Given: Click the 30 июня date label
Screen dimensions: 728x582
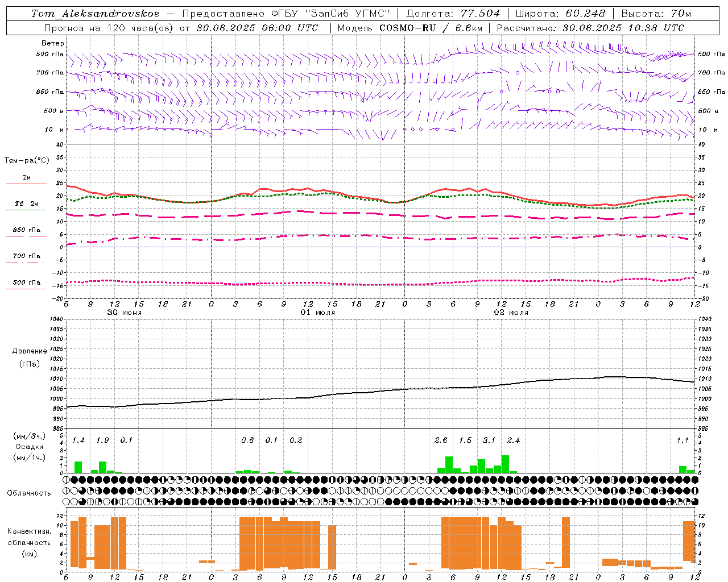Looking at the screenshot, I should click(x=125, y=313).
